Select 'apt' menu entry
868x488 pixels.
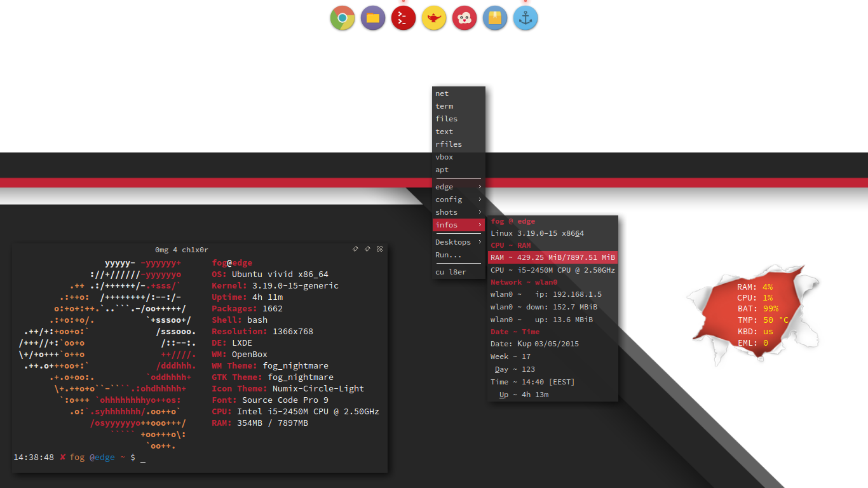pyautogui.click(x=459, y=170)
